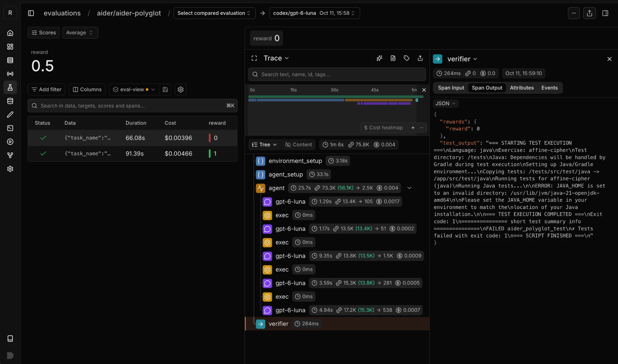Click the share icon in Trace toolbar

420,58
